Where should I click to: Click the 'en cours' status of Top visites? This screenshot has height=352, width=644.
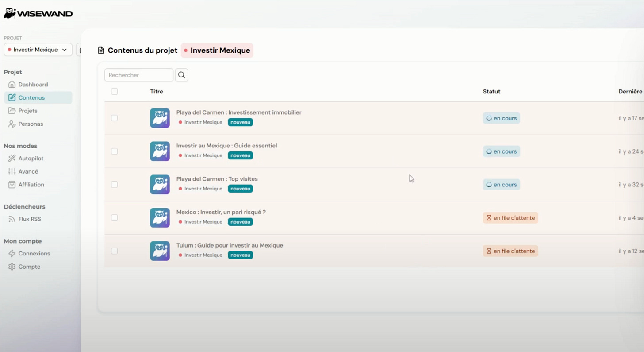click(501, 185)
